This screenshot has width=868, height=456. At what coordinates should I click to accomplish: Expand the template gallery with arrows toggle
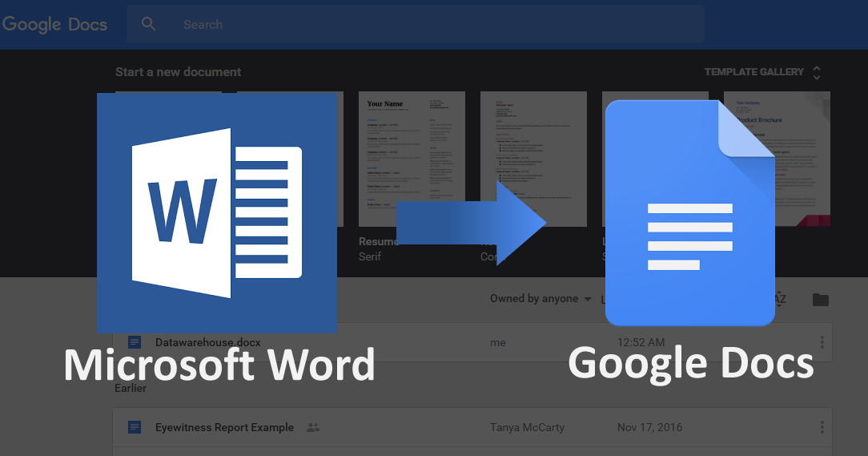pos(817,72)
